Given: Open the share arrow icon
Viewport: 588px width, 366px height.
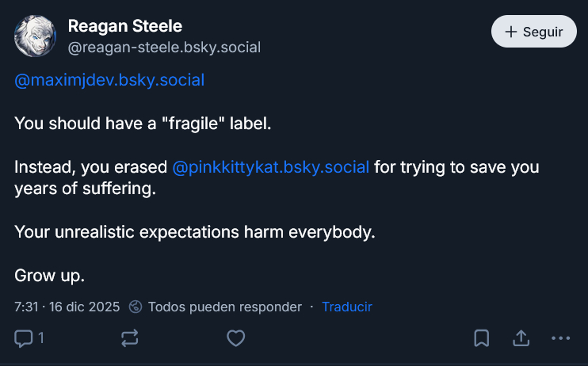Looking at the screenshot, I should point(521,338).
